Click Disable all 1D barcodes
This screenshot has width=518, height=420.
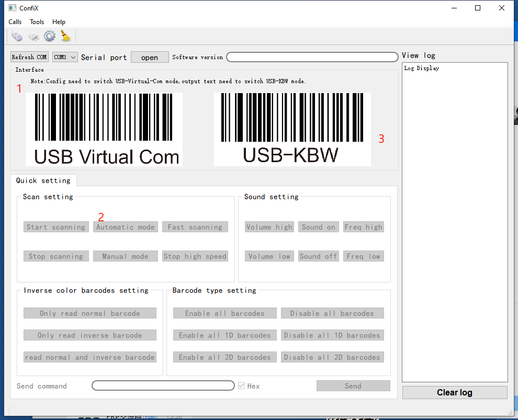click(x=332, y=335)
